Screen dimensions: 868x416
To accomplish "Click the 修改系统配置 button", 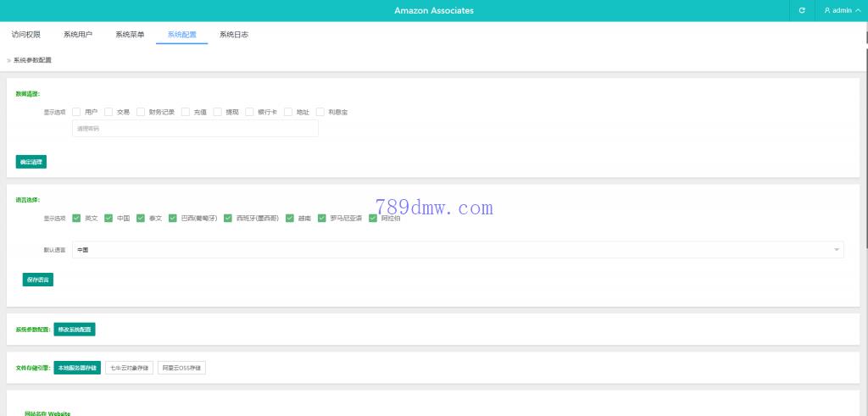I will pos(75,329).
